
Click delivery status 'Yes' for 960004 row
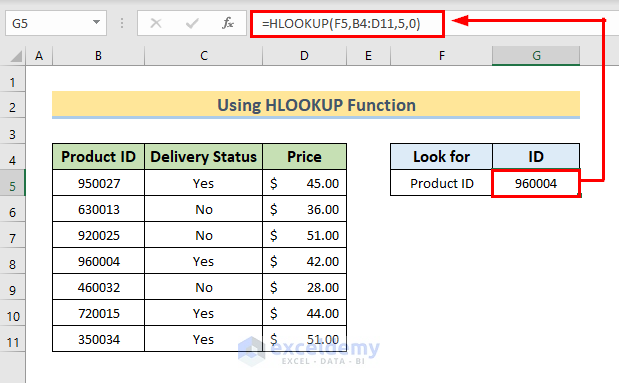click(204, 261)
